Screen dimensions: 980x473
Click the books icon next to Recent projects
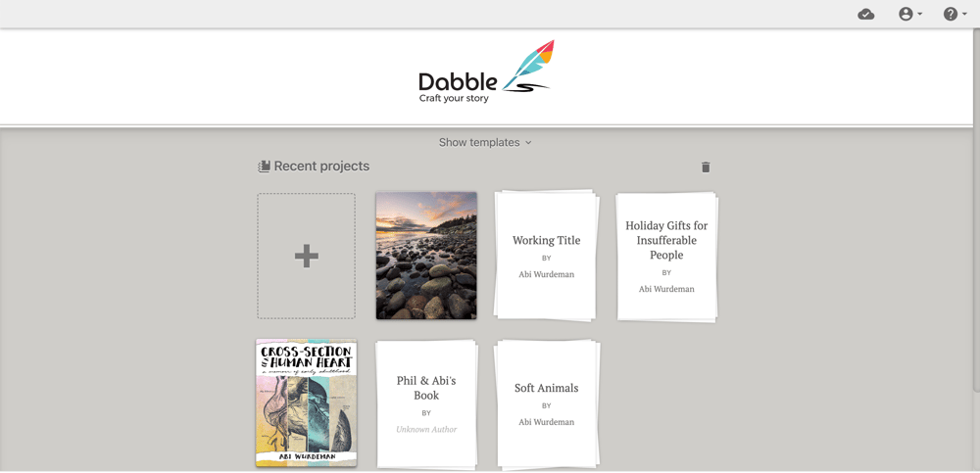pyautogui.click(x=264, y=166)
